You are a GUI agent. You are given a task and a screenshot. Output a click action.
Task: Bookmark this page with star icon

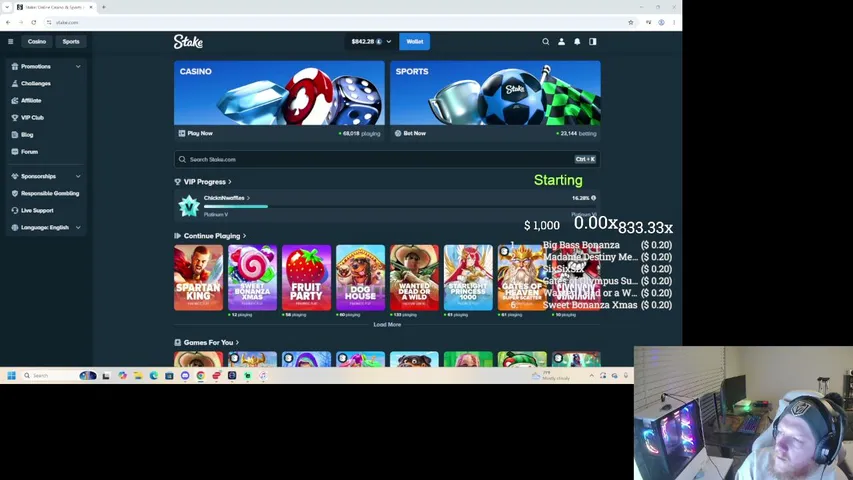[x=631, y=22]
